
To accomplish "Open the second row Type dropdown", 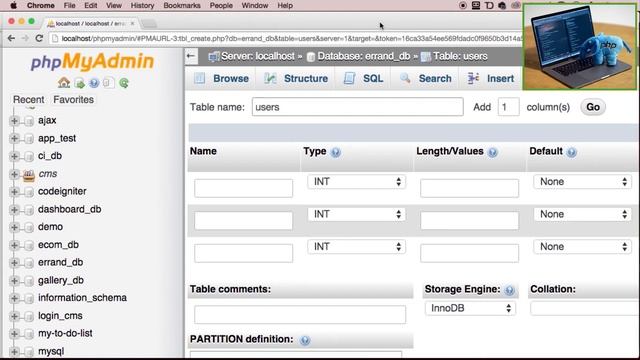I will [x=357, y=214].
